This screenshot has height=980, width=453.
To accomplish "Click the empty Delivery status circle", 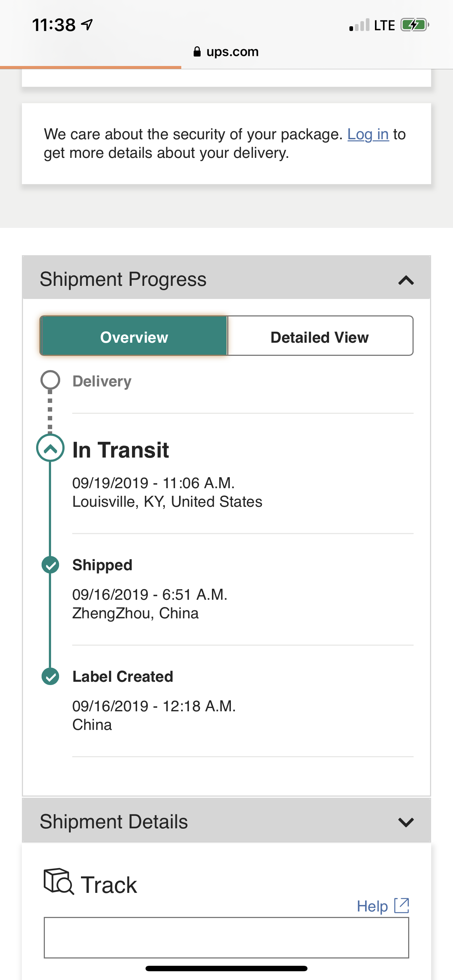I will [50, 380].
